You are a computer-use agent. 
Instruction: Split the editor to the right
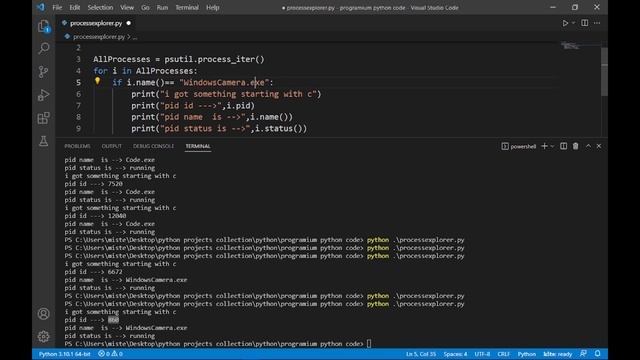click(584, 23)
